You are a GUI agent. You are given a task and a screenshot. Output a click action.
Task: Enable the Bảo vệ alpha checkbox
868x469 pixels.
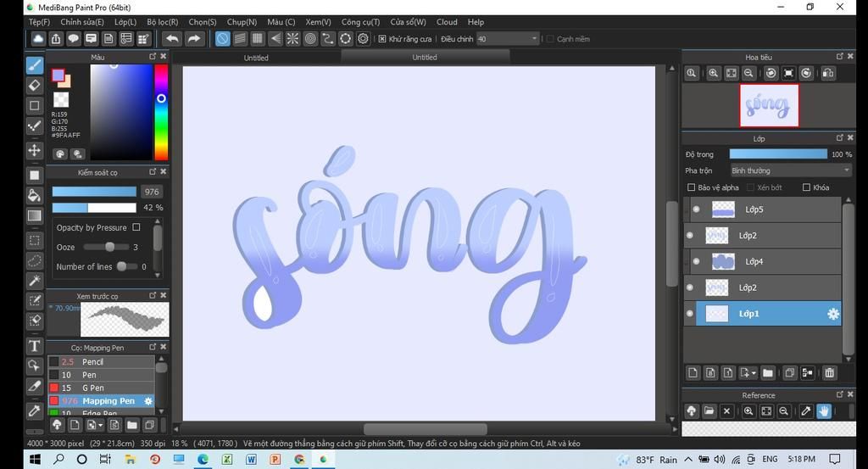tap(691, 187)
